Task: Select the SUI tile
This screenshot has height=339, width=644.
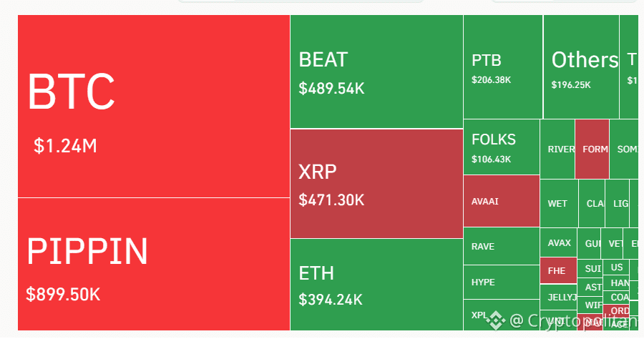Action: coord(590,268)
